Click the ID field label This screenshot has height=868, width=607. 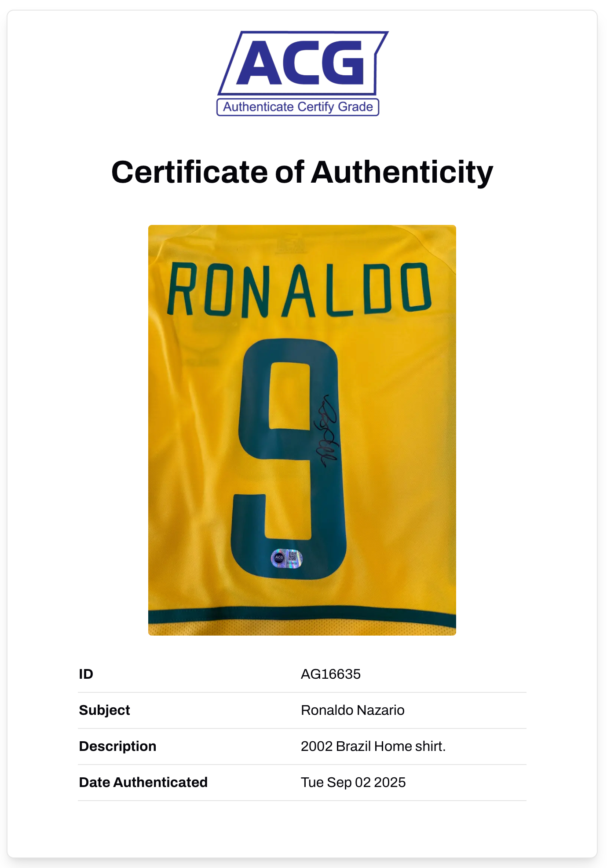pyautogui.click(x=86, y=674)
